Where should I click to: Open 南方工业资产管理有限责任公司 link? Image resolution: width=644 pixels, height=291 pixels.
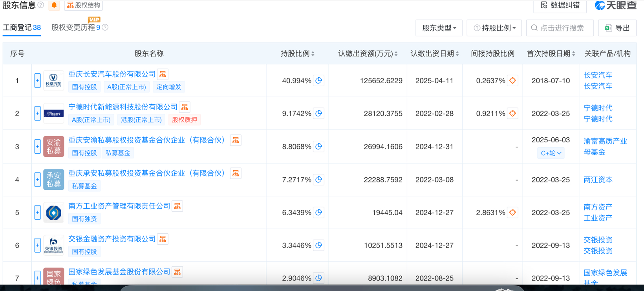(119, 206)
